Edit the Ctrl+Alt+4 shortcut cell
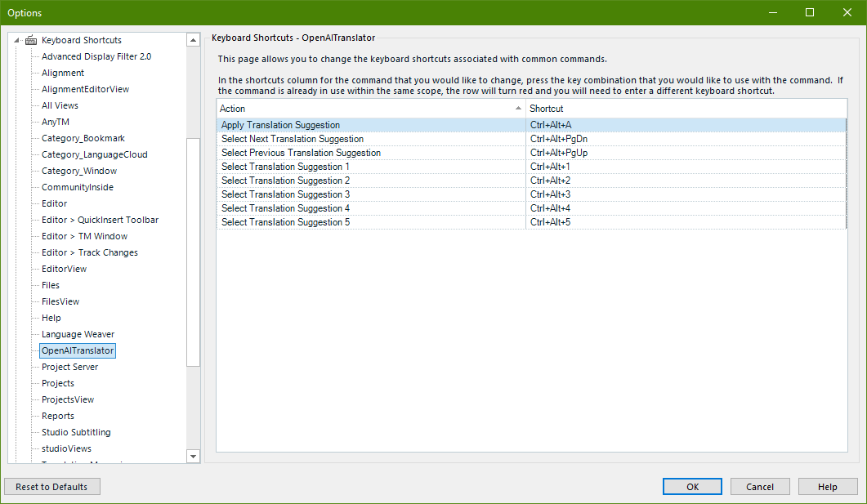The image size is (867, 504). [686, 207]
